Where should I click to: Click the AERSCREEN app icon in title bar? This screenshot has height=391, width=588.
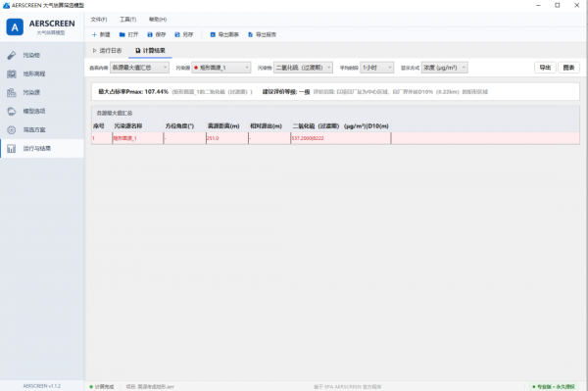(x=6, y=5)
